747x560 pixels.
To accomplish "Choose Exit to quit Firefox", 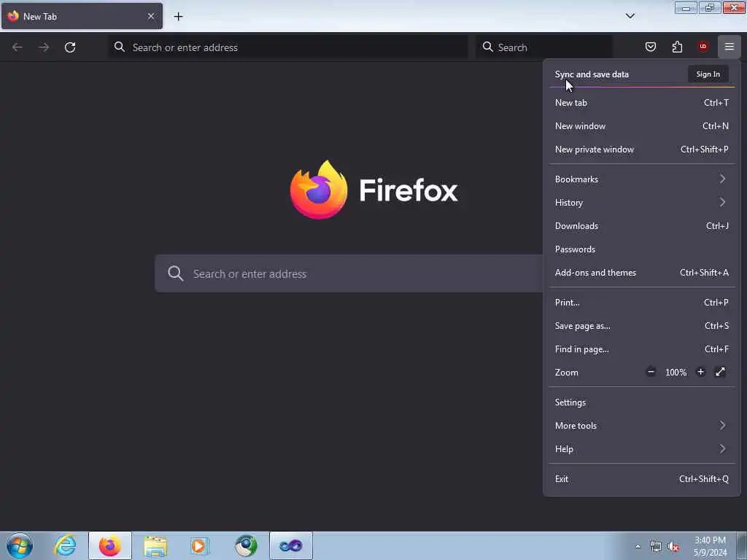I will coord(641,479).
